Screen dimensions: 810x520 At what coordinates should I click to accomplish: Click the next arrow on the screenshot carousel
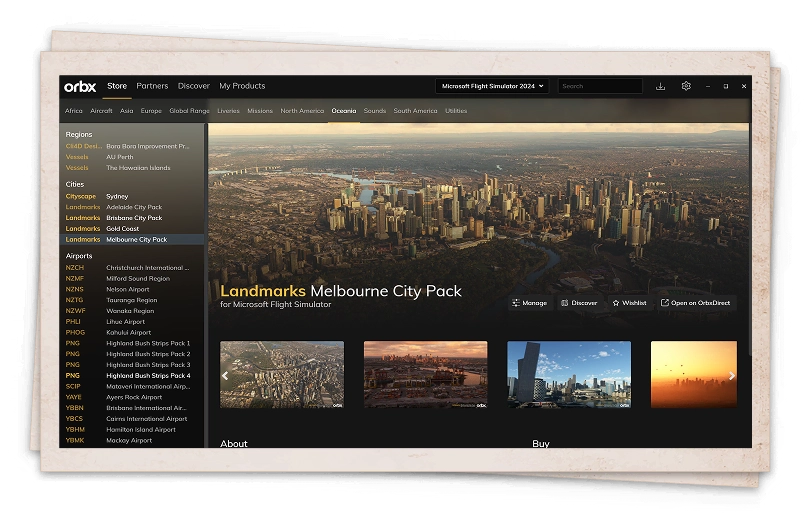(x=732, y=376)
